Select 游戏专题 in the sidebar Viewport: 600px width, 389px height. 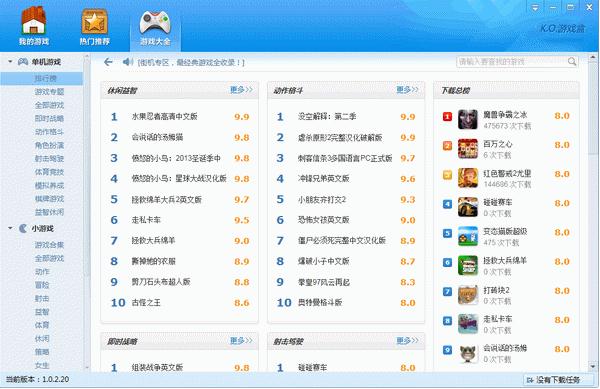point(49,92)
